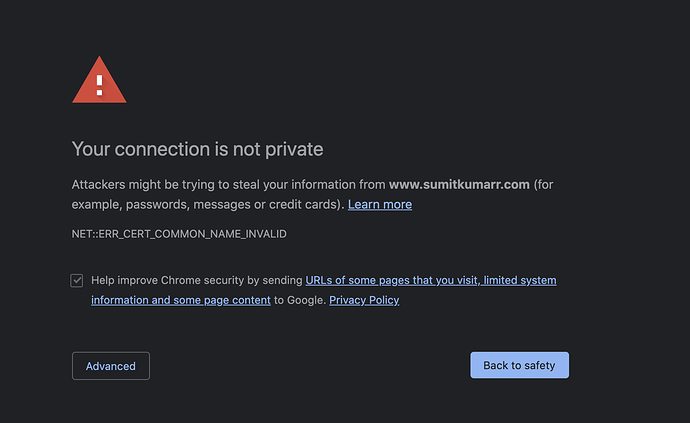Click the "passwords, messages or credit cards" text
Viewport: 690px width, 423px height.
point(238,204)
